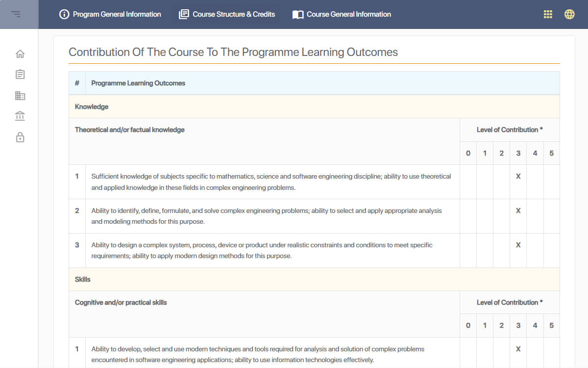Open the apps grid icon
Screen dimensions: 588x368
[x=548, y=14]
